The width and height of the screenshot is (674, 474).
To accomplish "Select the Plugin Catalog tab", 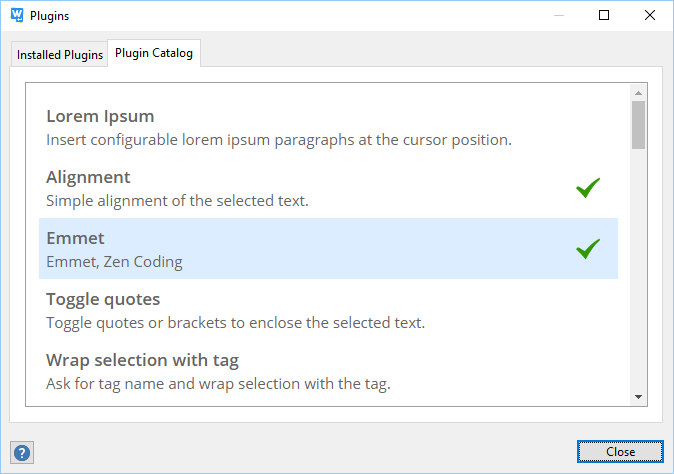I will pos(154,54).
